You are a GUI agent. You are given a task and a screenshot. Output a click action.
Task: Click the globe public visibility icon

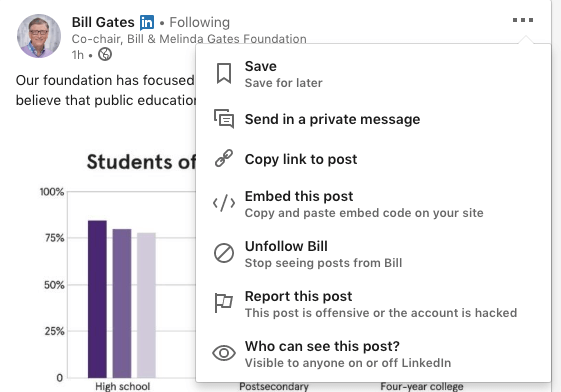105,54
